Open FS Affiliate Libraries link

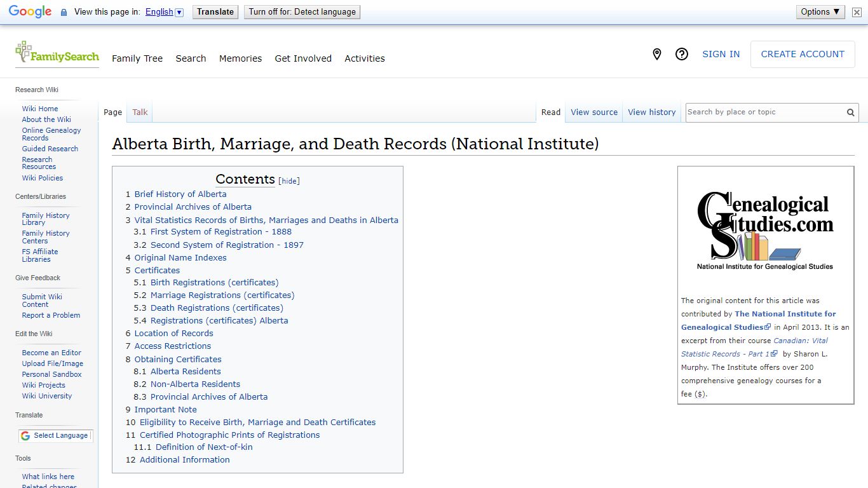tap(40, 255)
